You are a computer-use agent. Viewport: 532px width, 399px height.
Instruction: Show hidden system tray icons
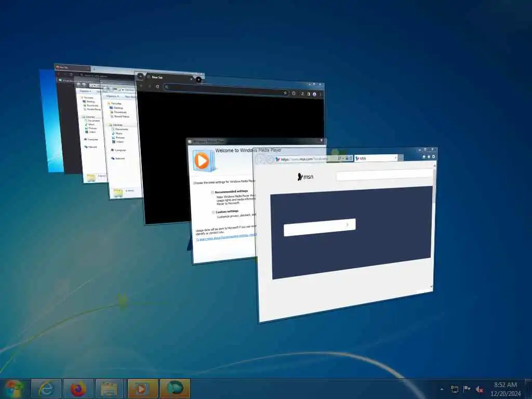point(442,389)
